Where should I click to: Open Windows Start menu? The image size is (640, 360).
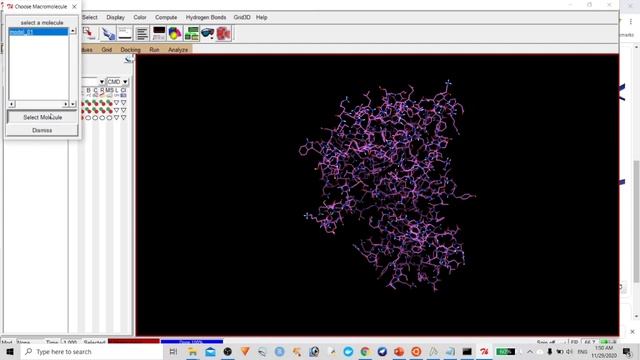(x=9, y=351)
